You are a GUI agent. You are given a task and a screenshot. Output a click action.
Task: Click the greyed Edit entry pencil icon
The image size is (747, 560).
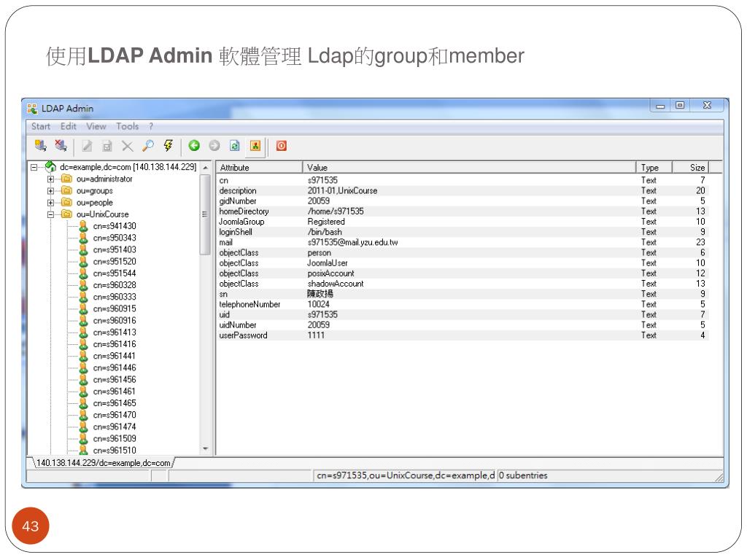tap(87, 146)
